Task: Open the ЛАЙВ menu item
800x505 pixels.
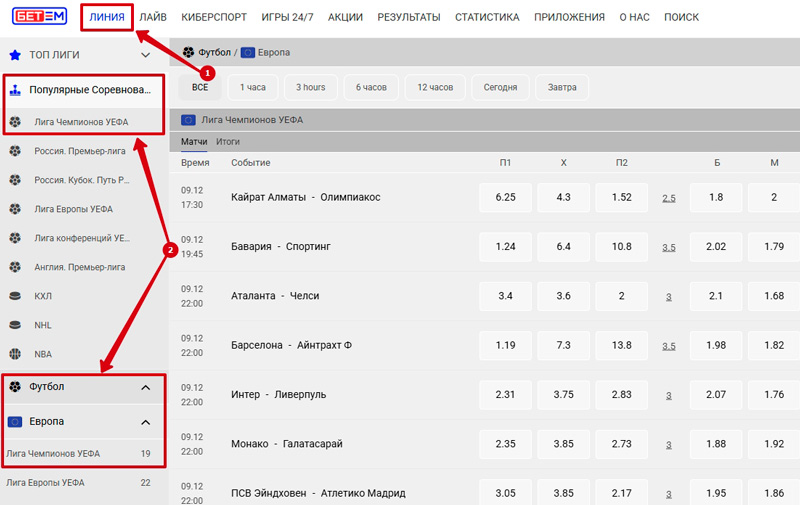Action: [153, 17]
